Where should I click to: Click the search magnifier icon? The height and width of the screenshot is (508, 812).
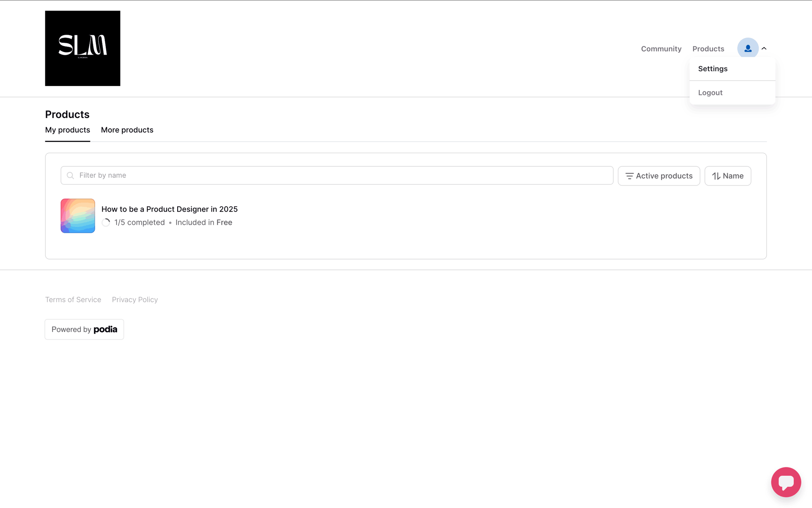click(x=71, y=175)
